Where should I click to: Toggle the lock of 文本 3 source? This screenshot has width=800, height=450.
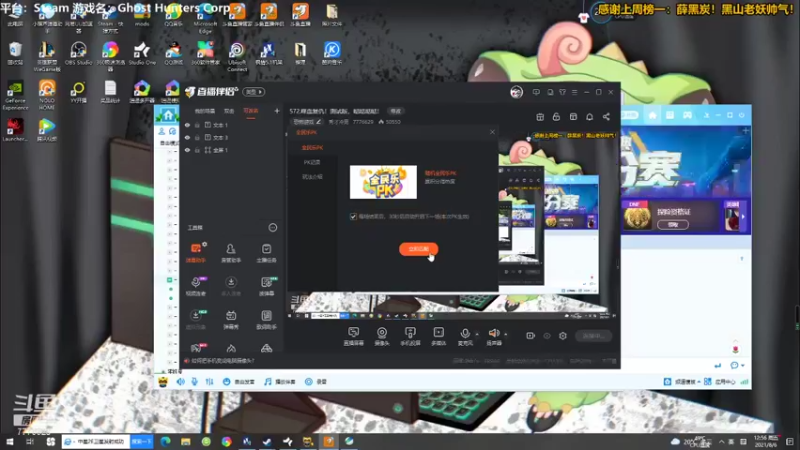197,138
